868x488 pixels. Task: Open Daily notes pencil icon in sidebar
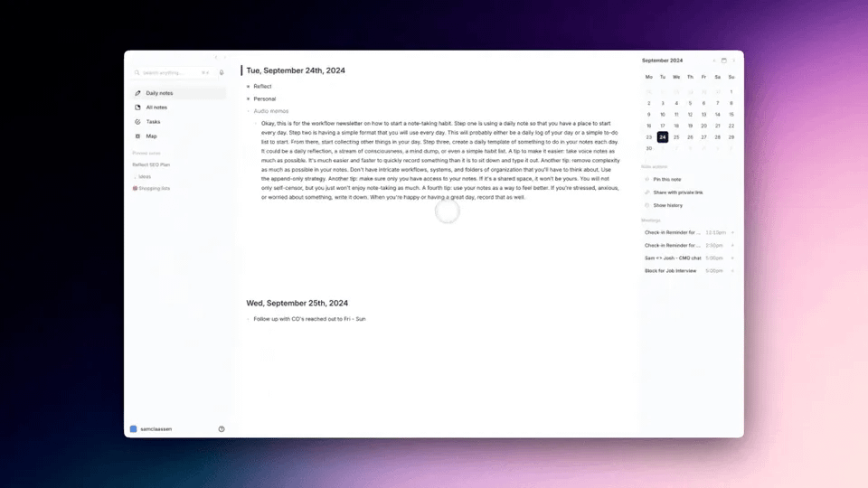click(x=137, y=93)
